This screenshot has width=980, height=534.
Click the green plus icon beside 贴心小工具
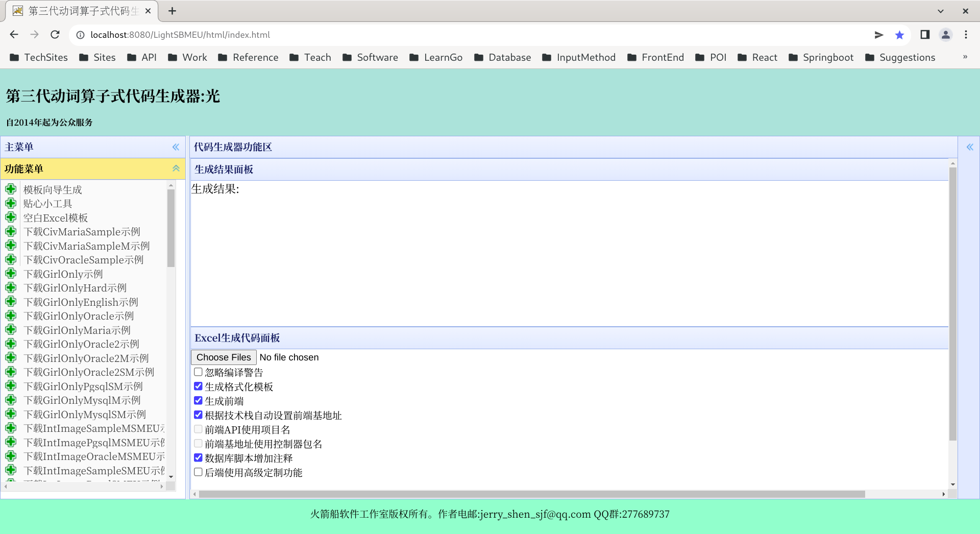tap(11, 203)
